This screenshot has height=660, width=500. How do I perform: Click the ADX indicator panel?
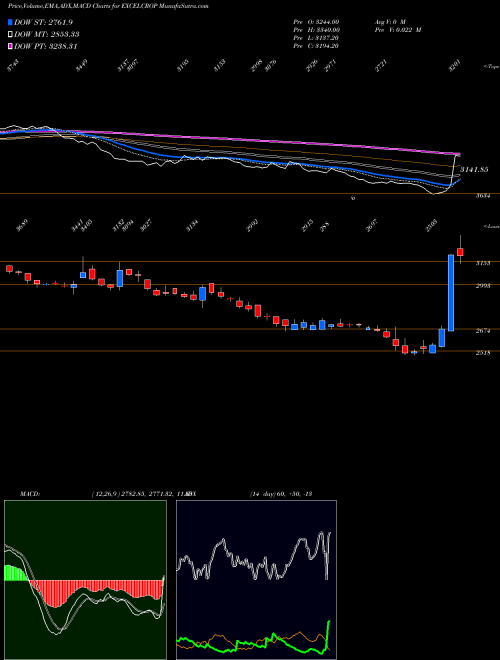pos(256,580)
